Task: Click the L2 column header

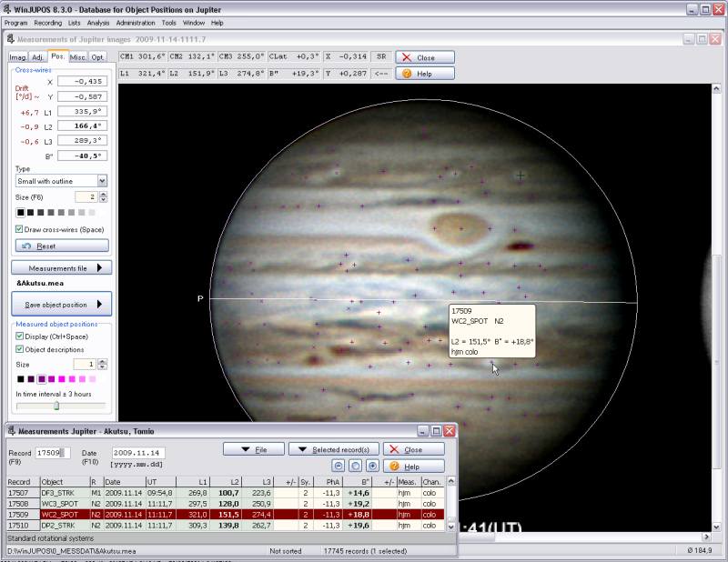Action: [226, 482]
